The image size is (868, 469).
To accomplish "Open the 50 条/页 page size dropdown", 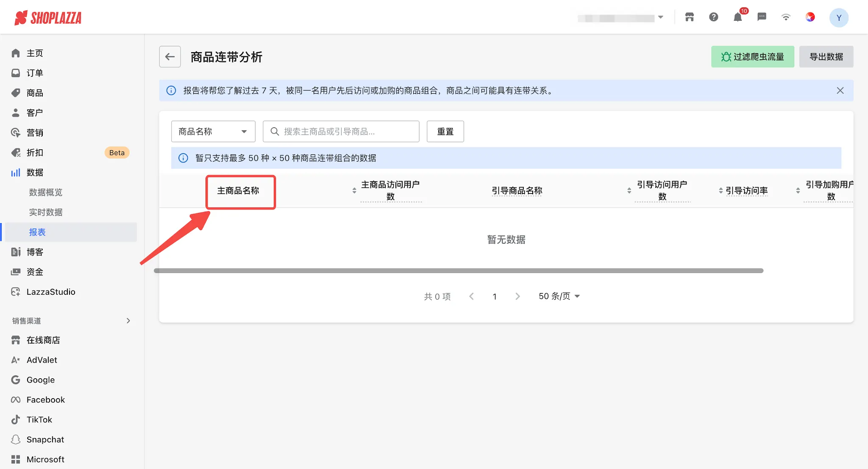I will click(559, 296).
